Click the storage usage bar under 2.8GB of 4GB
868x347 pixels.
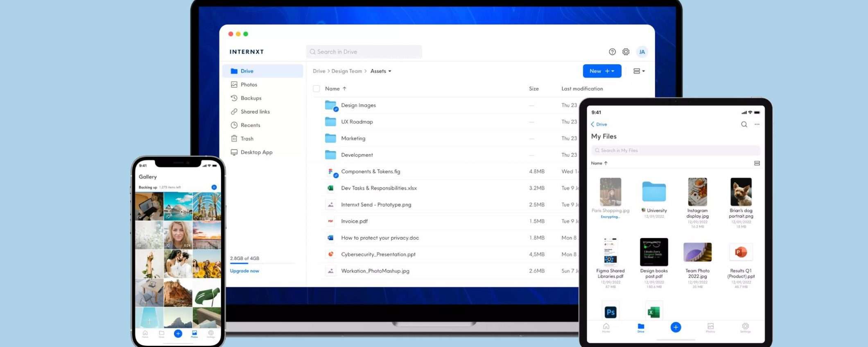[262, 264]
